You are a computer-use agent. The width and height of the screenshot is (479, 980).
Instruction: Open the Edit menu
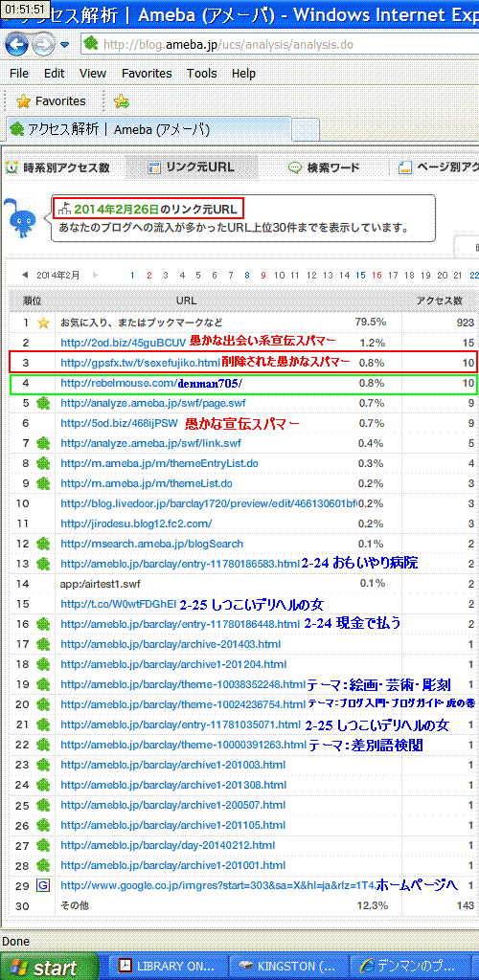tap(54, 74)
